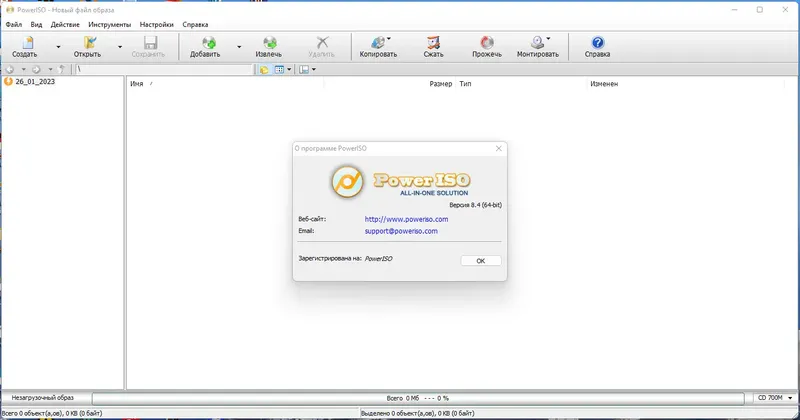Expand the Создать dropdown arrow

click(x=58, y=47)
